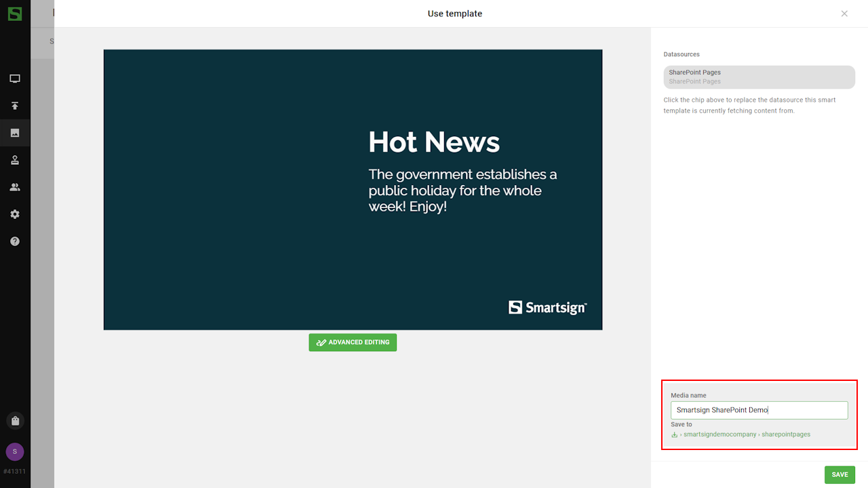Select the smartsigndemocompany folder breadcrumb
Image resolution: width=868 pixels, height=488 pixels.
click(x=719, y=434)
